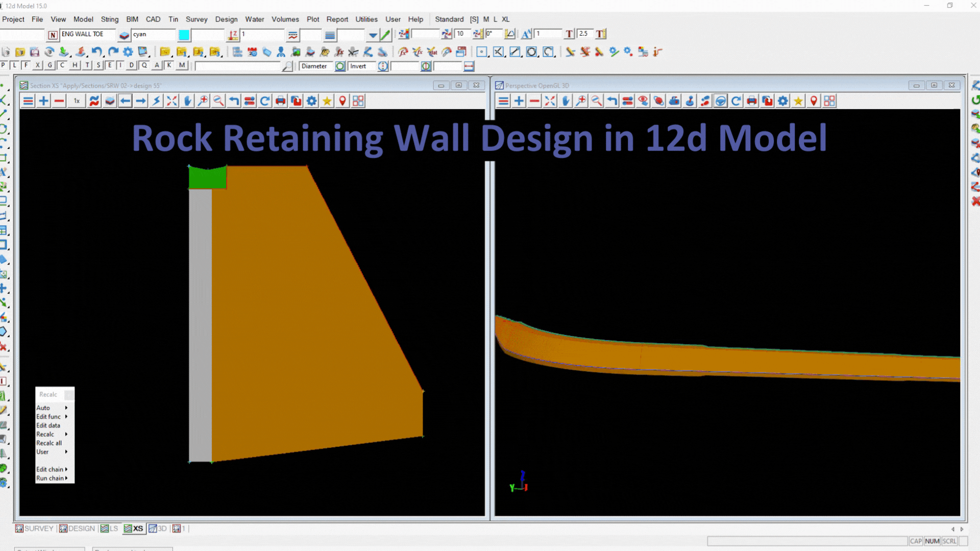The height and width of the screenshot is (551, 980).
Task: Click the Diameter input field in the snap bar
Action: click(315, 66)
